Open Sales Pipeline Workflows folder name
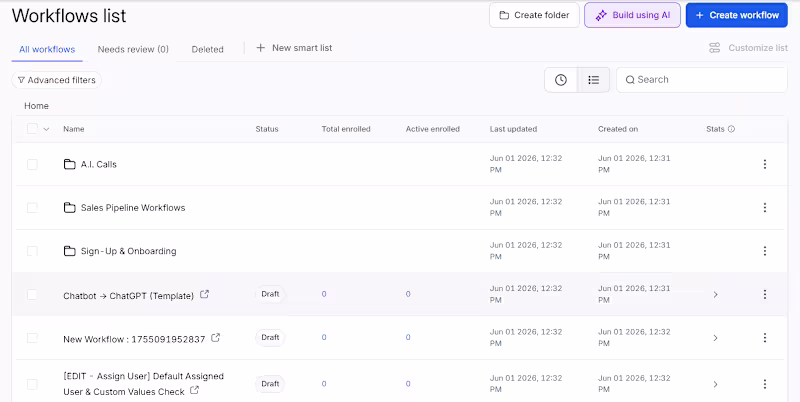 (x=133, y=208)
